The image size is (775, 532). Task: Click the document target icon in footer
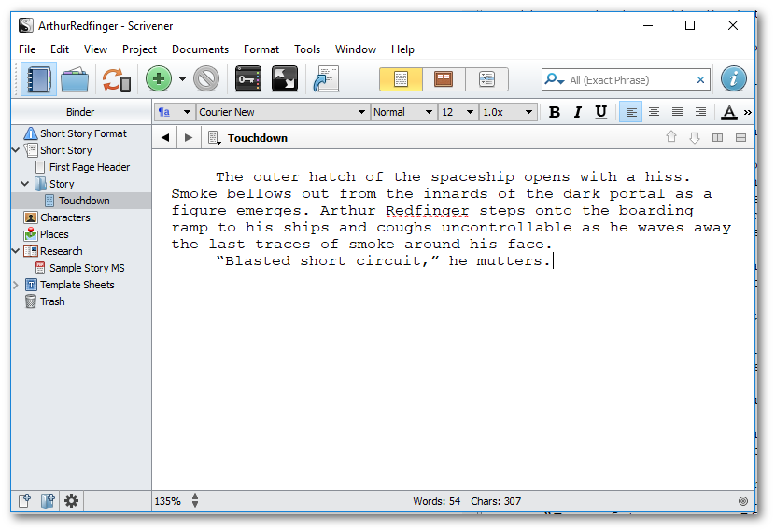click(x=743, y=501)
